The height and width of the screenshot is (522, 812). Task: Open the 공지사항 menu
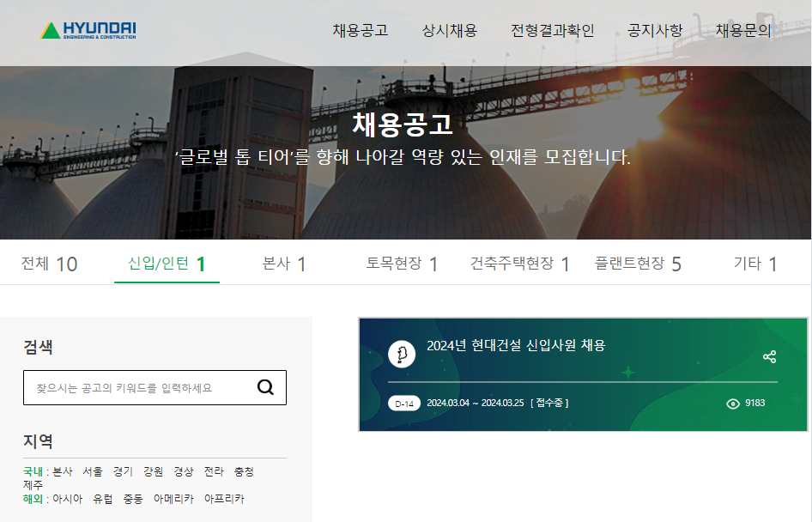(x=655, y=31)
